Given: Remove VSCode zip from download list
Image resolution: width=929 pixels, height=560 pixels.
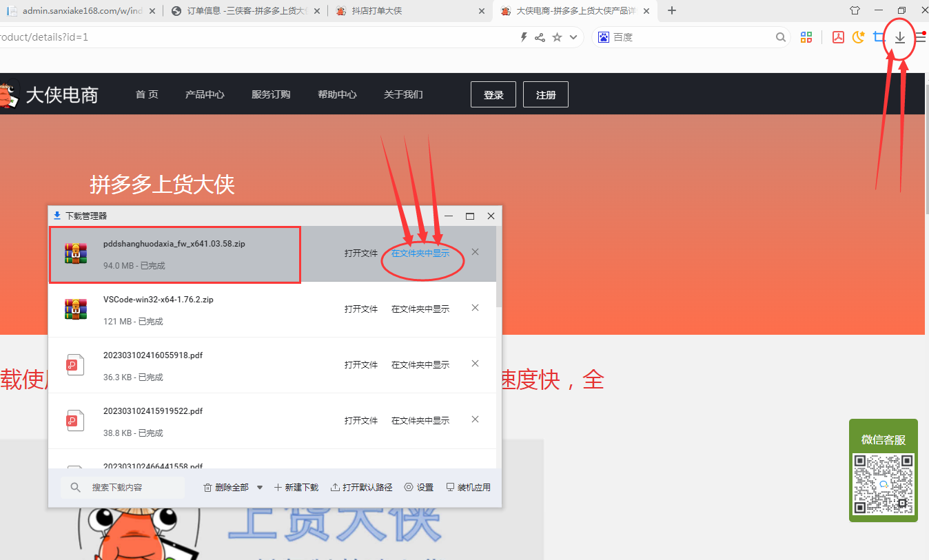Looking at the screenshot, I should point(475,308).
